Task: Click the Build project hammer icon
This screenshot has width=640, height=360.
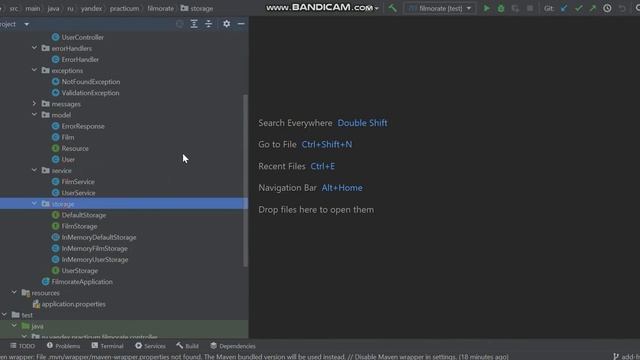Action: (x=392, y=8)
